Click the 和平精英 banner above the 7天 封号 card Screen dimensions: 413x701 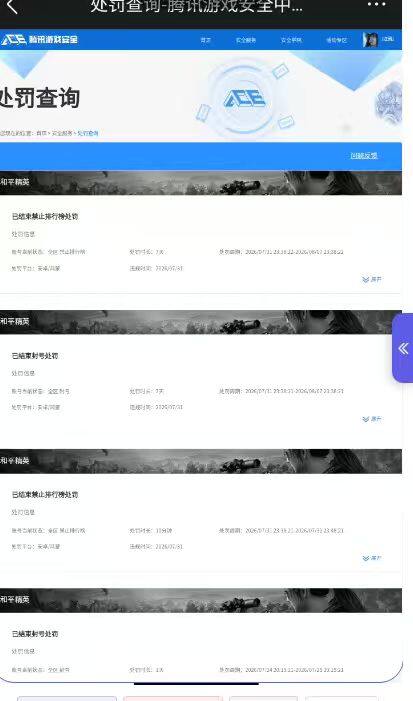click(x=201, y=322)
